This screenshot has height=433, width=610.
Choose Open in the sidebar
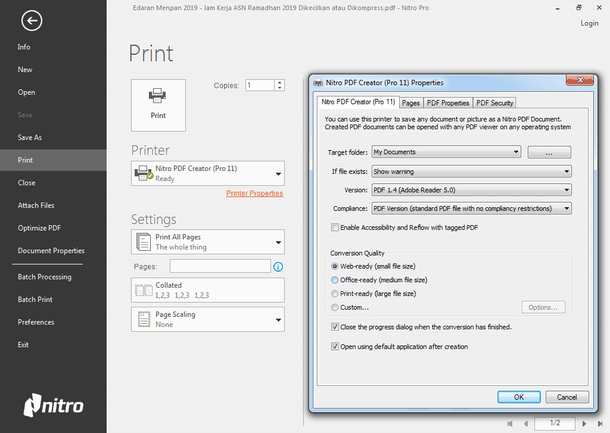coord(26,92)
